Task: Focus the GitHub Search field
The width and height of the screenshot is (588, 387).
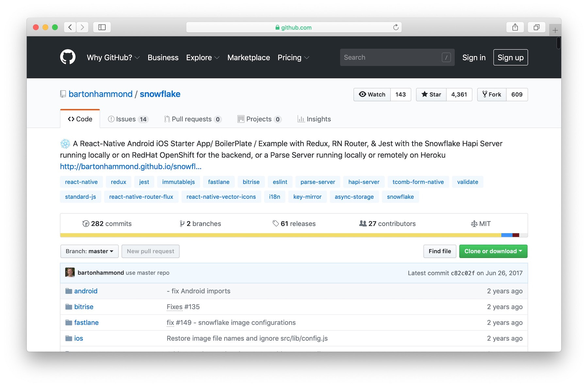Action: point(397,58)
